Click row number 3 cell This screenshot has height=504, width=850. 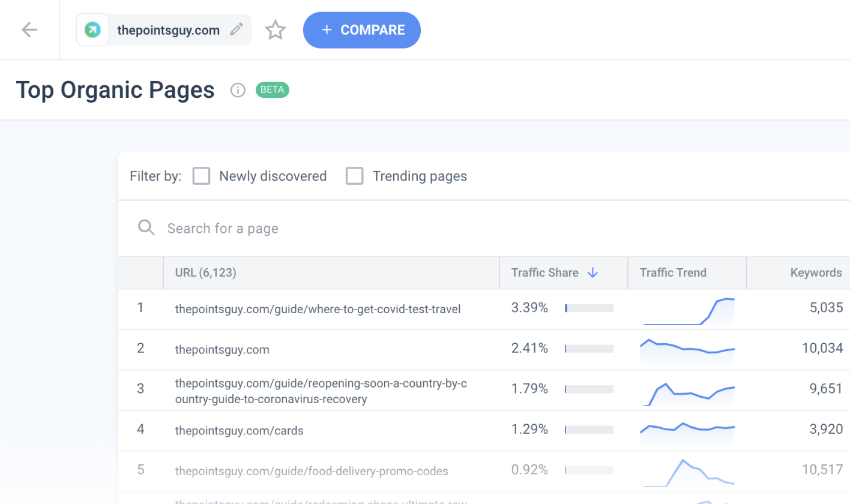tap(140, 389)
